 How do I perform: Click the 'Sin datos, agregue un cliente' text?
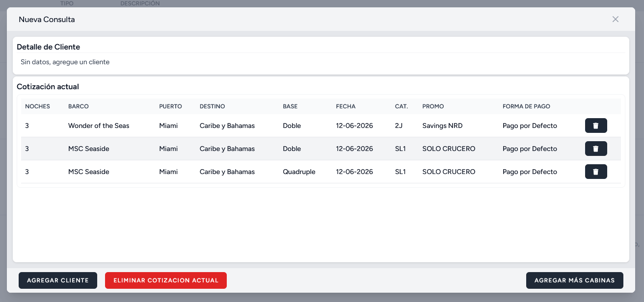(65, 62)
